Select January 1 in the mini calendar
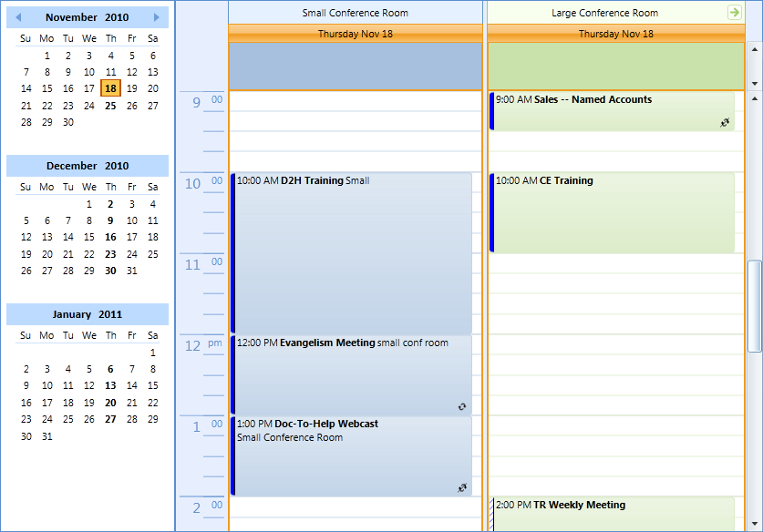Image resolution: width=763 pixels, height=532 pixels. point(153,353)
